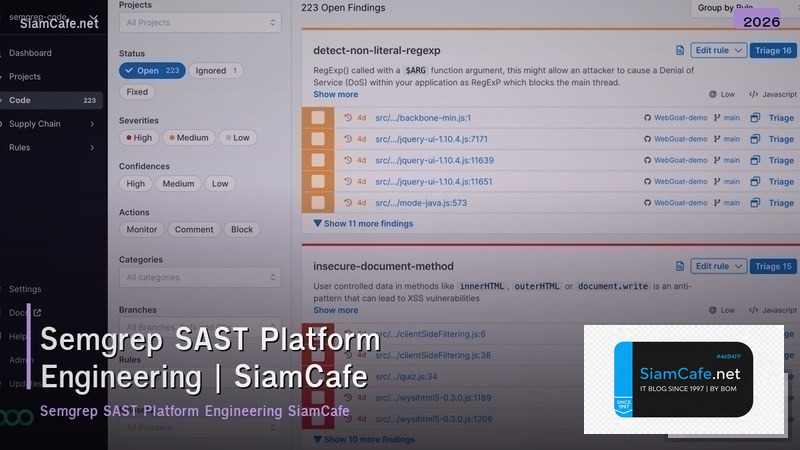Show more of detect-non-literal-regexp description
This screenshot has width=800, height=450.
(336, 94)
